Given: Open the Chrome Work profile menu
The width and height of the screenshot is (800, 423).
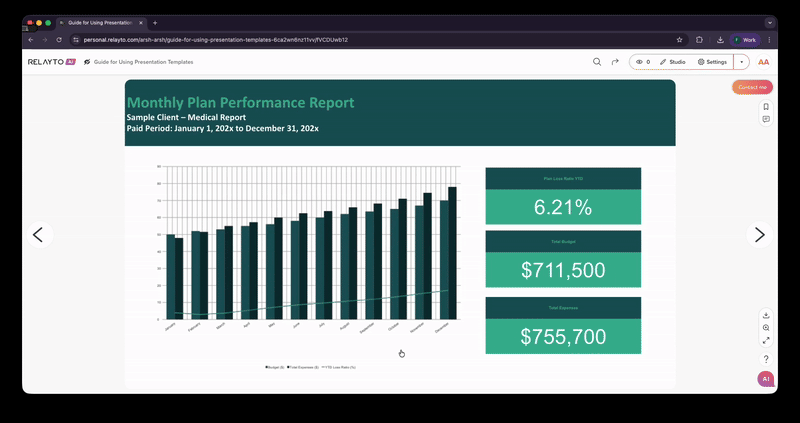Looking at the screenshot, I should [x=746, y=39].
